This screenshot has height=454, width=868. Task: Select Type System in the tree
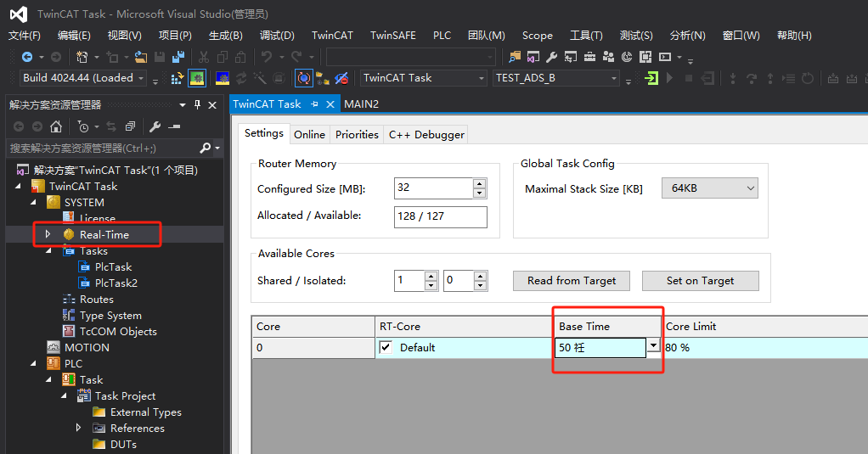[110, 315]
